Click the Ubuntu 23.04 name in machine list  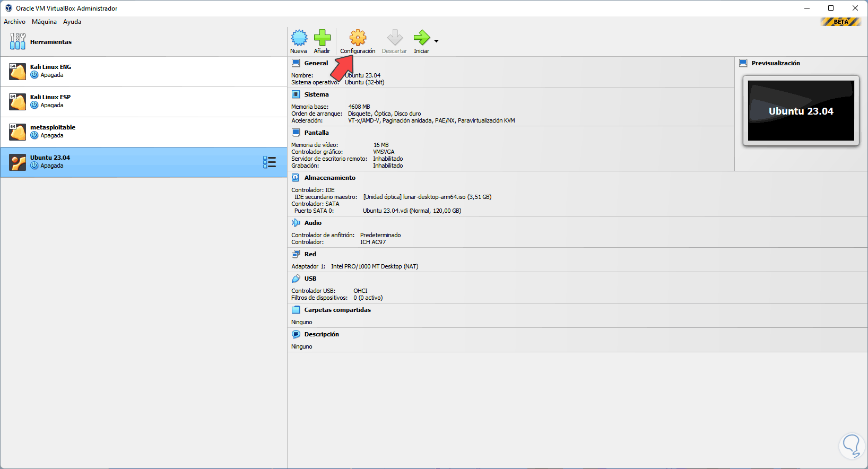click(50, 158)
